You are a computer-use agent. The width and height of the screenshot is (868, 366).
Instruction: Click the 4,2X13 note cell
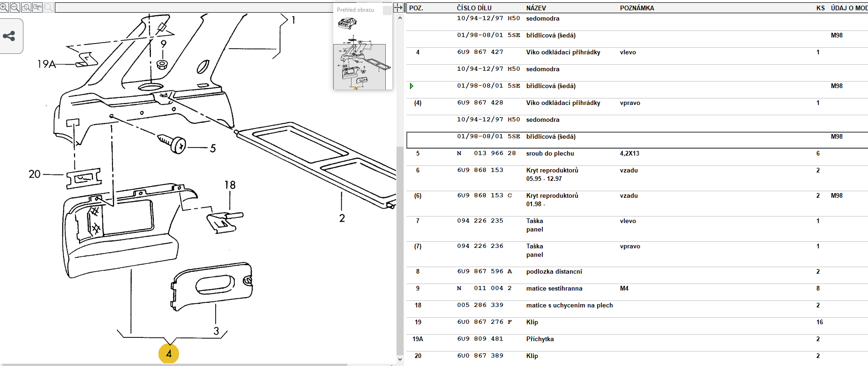point(629,153)
